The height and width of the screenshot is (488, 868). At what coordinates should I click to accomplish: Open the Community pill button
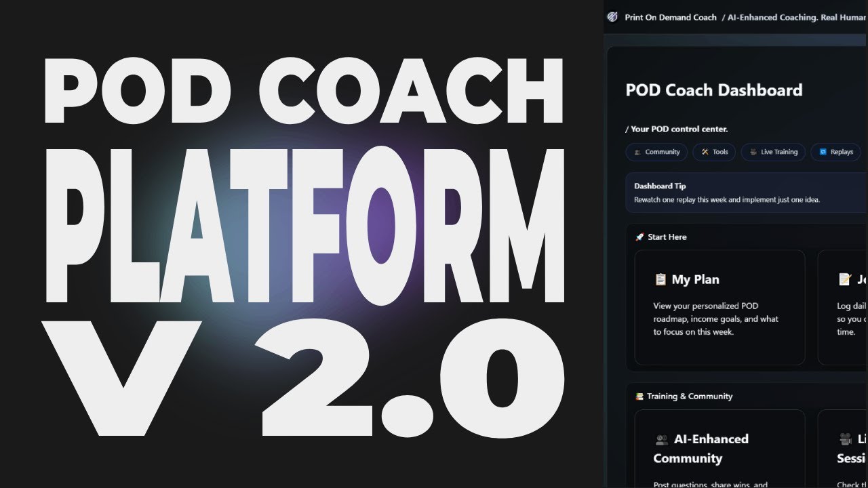(656, 152)
